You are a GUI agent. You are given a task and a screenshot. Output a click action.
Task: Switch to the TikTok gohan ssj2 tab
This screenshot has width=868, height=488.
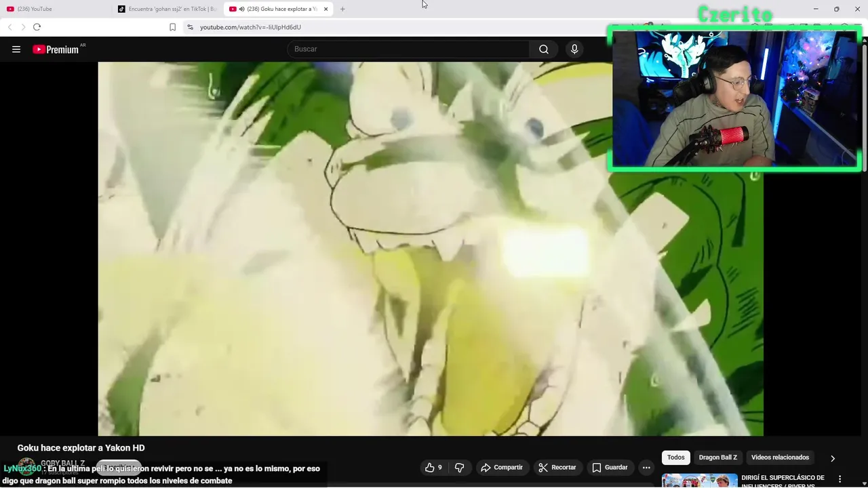[167, 9]
